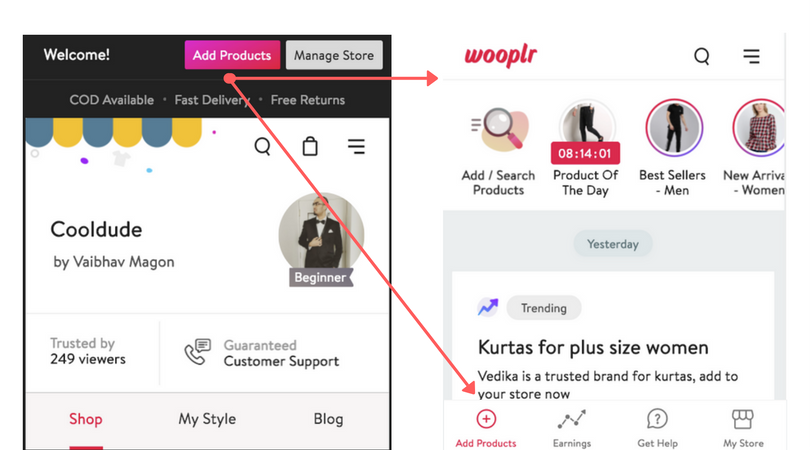Click the Cooldude profile picture
Image resolution: width=810 pixels, height=450 pixels.
pyautogui.click(x=321, y=237)
